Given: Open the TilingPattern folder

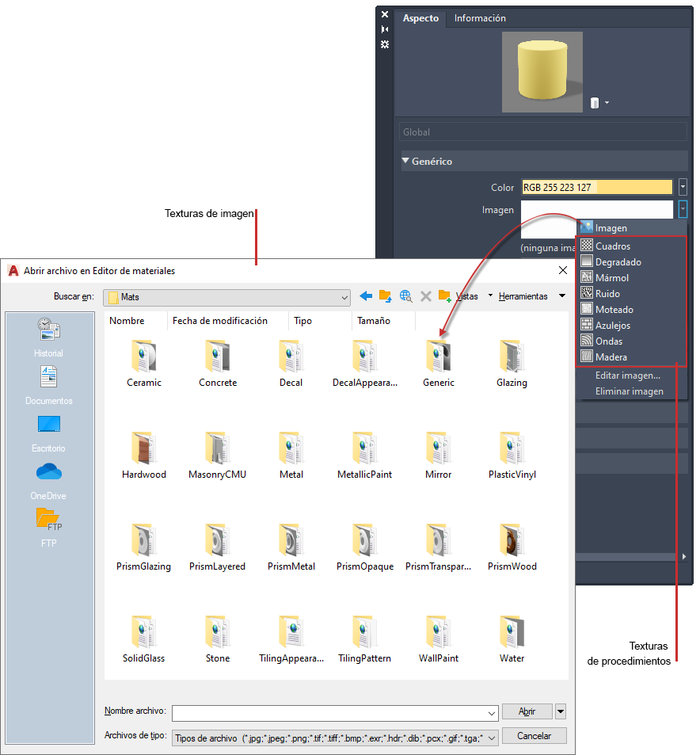Looking at the screenshot, I should click(x=365, y=639).
